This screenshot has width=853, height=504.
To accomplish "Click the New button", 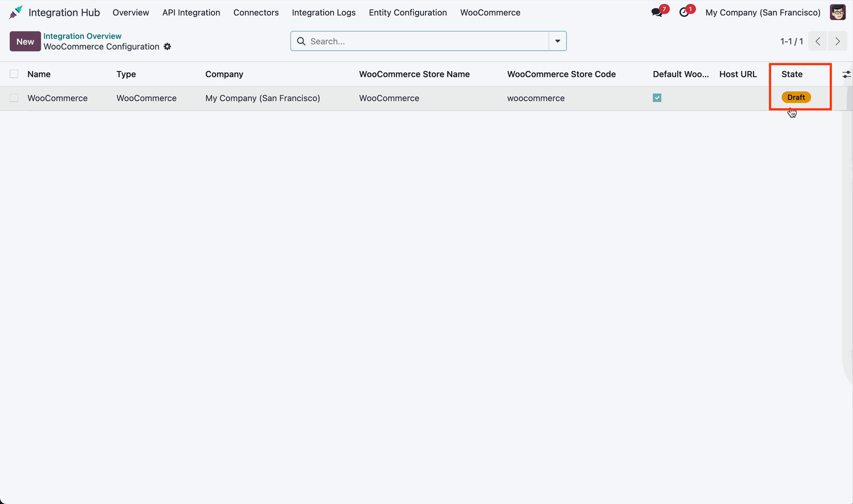I will pyautogui.click(x=25, y=41).
